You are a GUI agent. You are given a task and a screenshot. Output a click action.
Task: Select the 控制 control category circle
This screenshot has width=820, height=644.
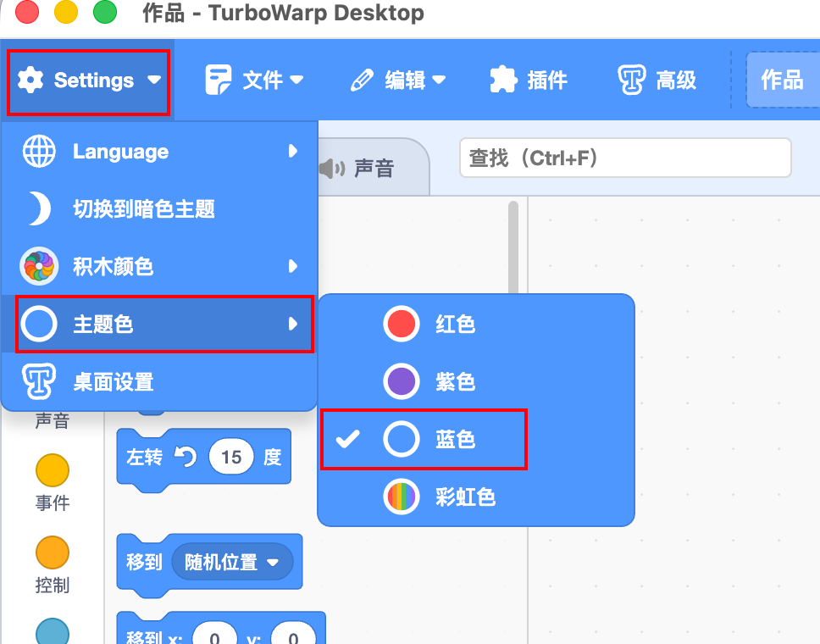(x=53, y=552)
